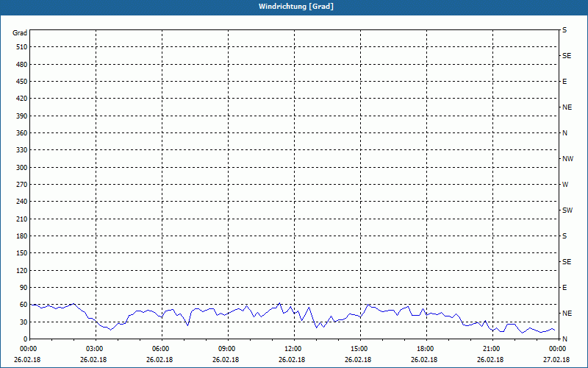
Task: Click the 09:00 x-axis time
Action: [228, 349]
